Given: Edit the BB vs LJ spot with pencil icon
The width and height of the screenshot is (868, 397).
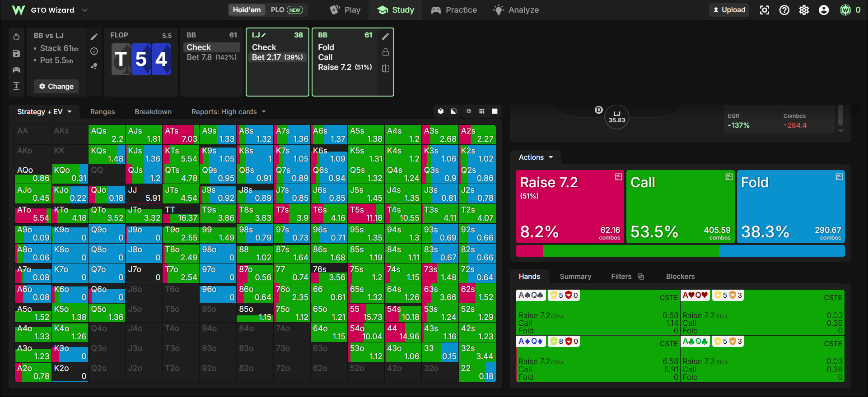Looking at the screenshot, I should [94, 37].
